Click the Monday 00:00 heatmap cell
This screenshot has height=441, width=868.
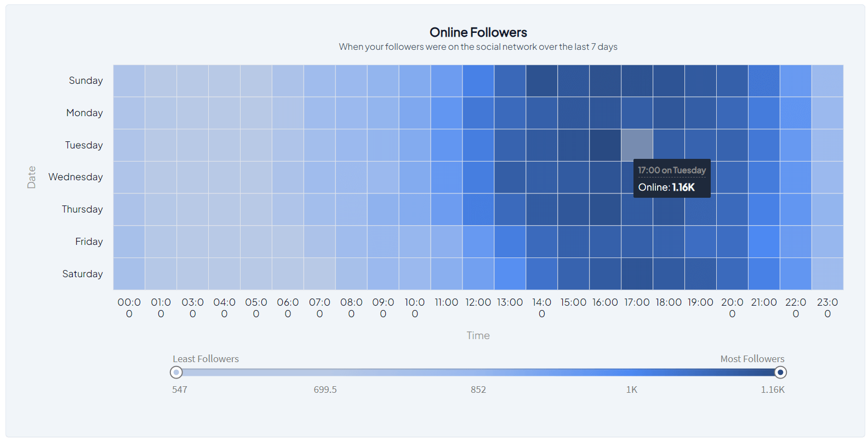click(129, 112)
